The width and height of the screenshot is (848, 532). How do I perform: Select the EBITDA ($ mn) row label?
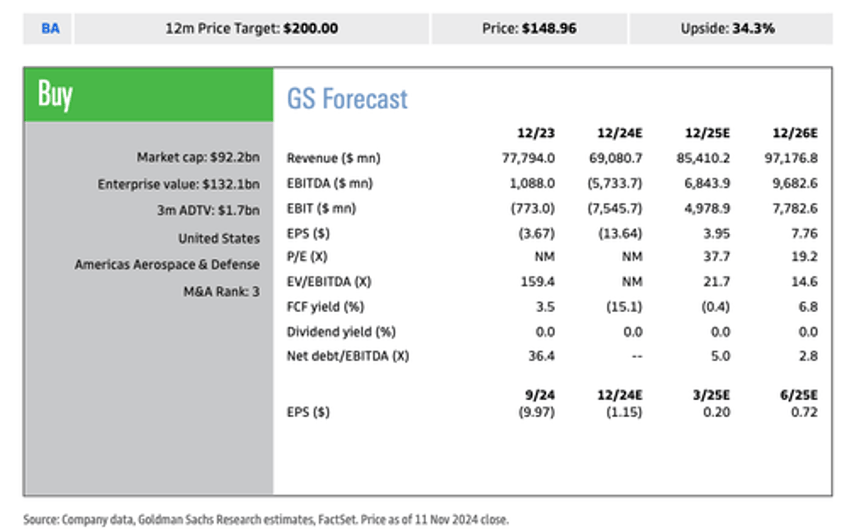(x=330, y=183)
